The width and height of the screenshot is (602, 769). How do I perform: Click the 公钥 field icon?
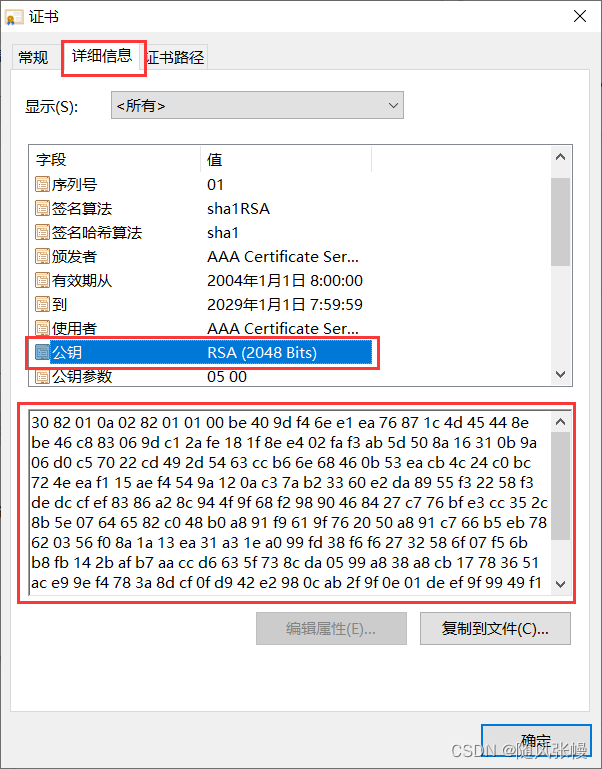coord(43,352)
